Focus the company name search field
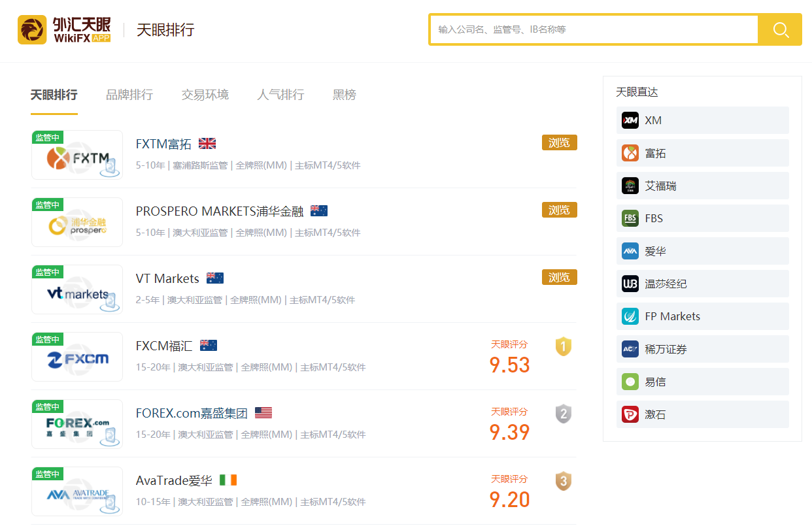This screenshot has width=812, height=528. (x=594, y=29)
